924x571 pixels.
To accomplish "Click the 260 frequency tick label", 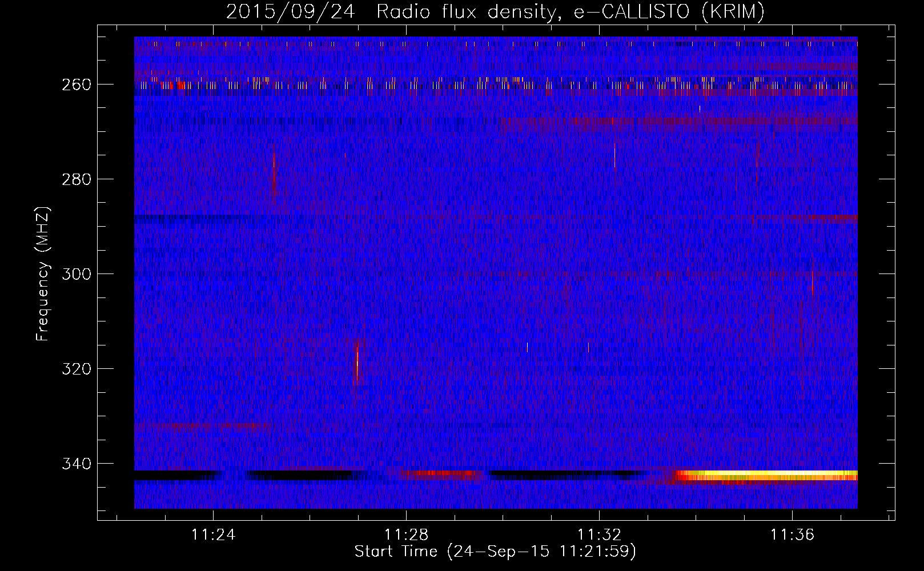I will [x=76, y=85].
